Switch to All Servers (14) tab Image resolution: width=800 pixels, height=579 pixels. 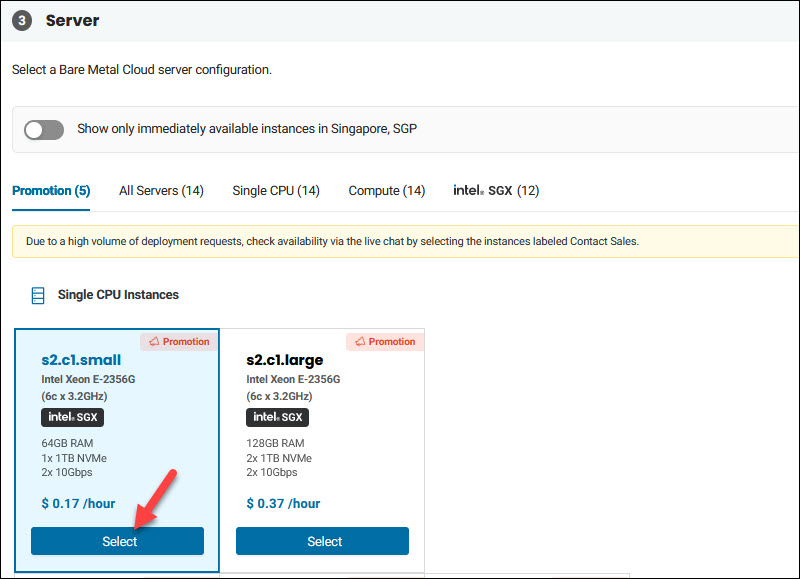coord(161,191)
